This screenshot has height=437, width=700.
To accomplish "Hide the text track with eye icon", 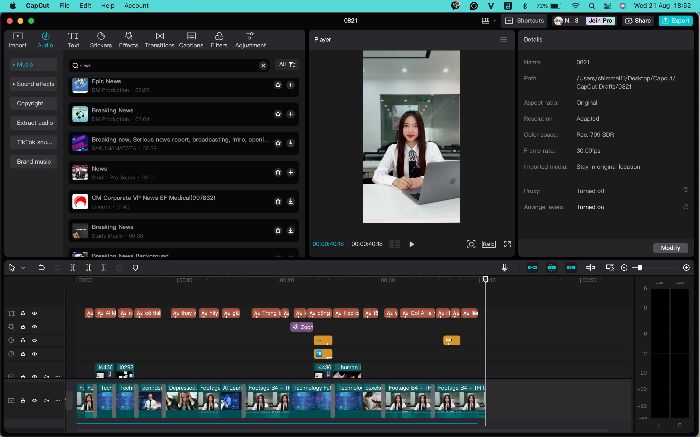I will (x=34, y=313).
